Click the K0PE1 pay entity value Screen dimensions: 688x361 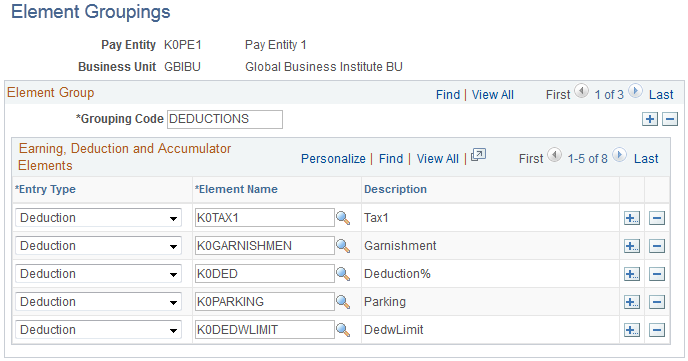(x=183, y=45)
